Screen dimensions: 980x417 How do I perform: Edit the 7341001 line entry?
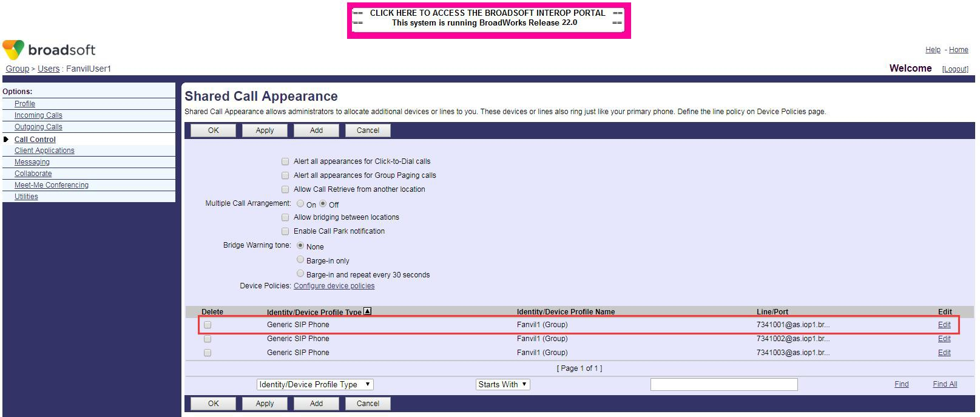click(x=944, y=325)
